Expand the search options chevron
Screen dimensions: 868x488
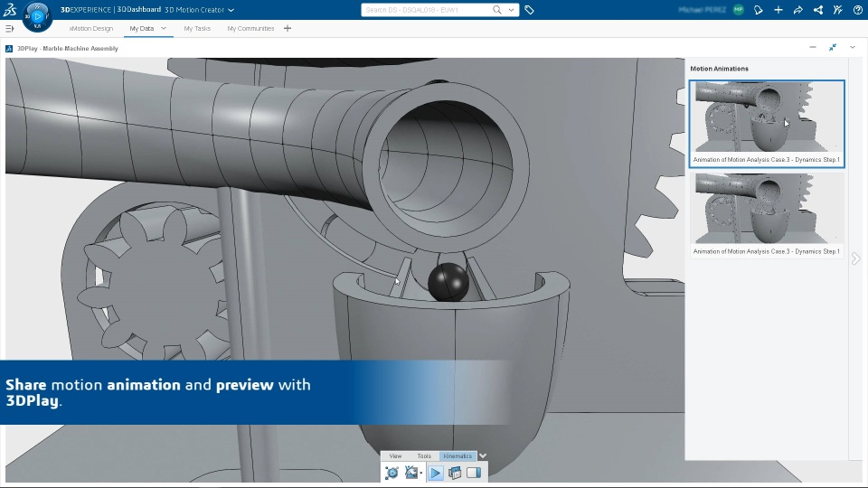pos(511,10)
